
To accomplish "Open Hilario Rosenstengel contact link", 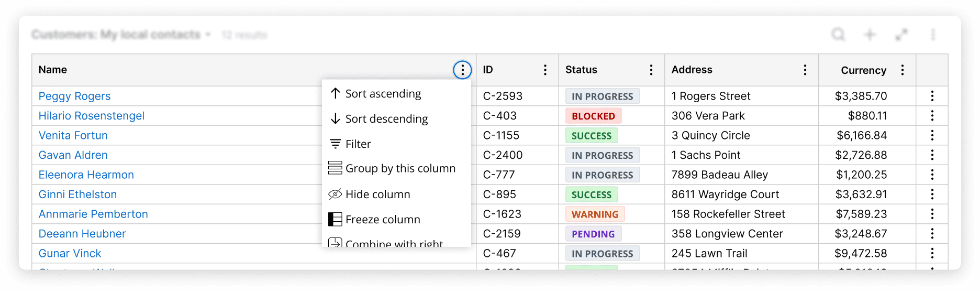I will click(91, 115).
